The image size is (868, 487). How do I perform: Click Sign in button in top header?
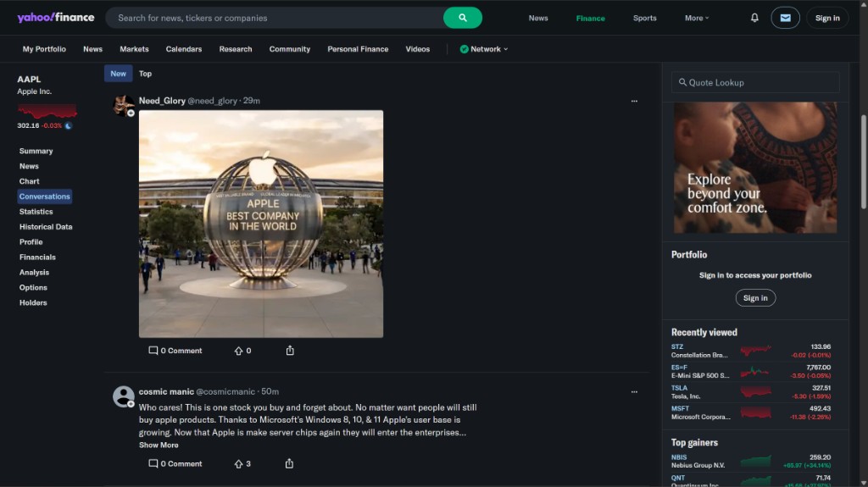pos(827,18)
